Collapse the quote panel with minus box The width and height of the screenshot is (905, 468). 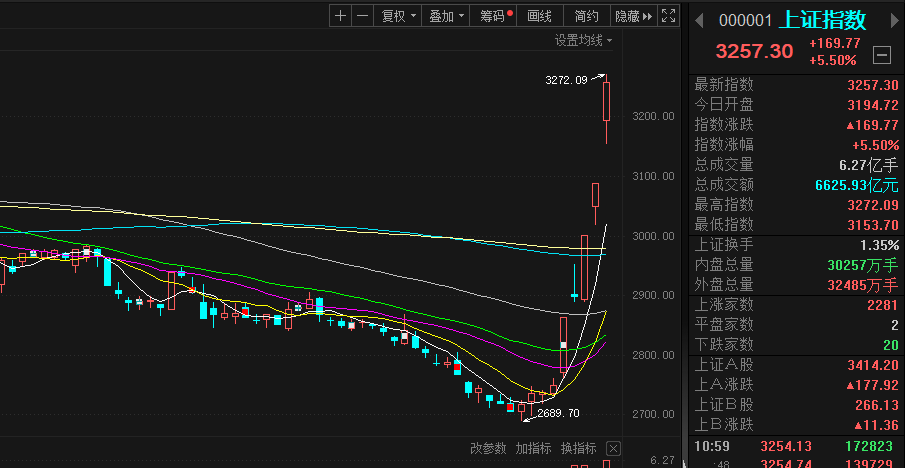[x=882, y=54]
